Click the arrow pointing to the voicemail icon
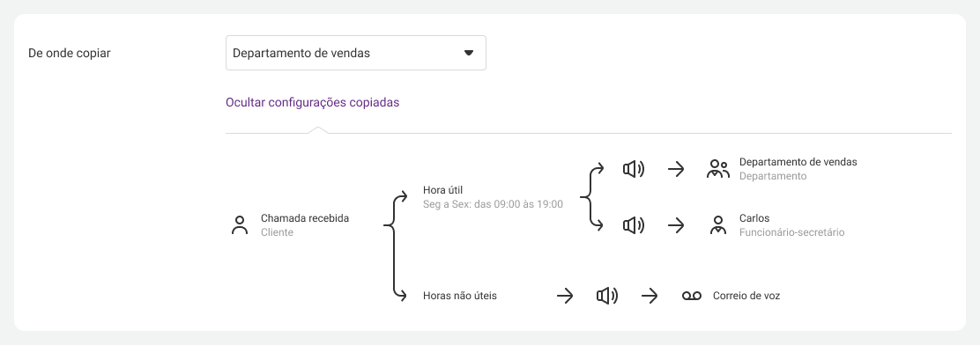The height and width of the screenshot is (345, 980). [650, 296]
